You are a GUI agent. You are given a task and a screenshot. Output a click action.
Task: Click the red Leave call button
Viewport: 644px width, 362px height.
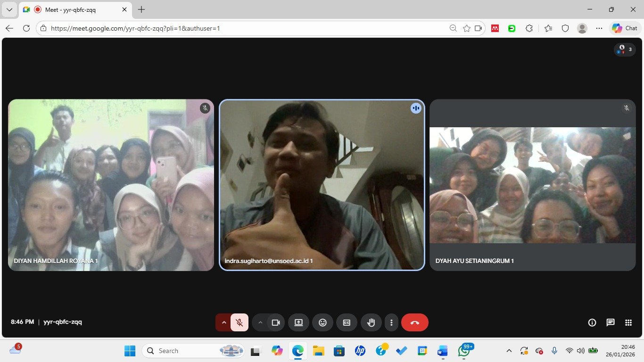pyautogui.click(x=414, y=322)
